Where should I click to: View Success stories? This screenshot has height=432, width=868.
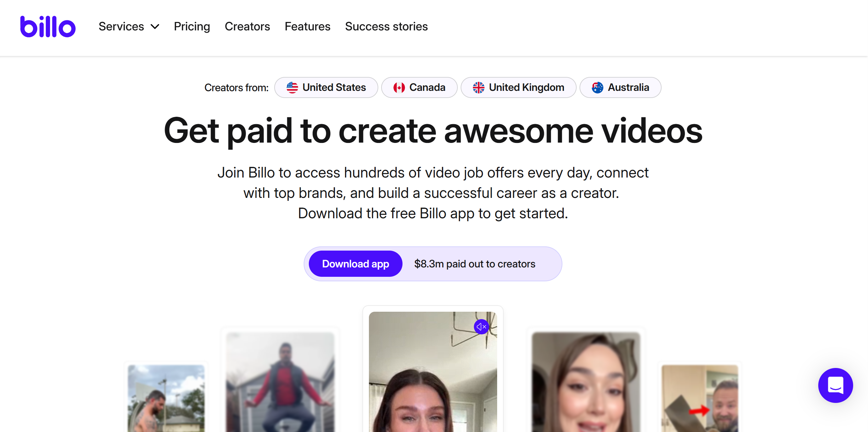(386, 27)
